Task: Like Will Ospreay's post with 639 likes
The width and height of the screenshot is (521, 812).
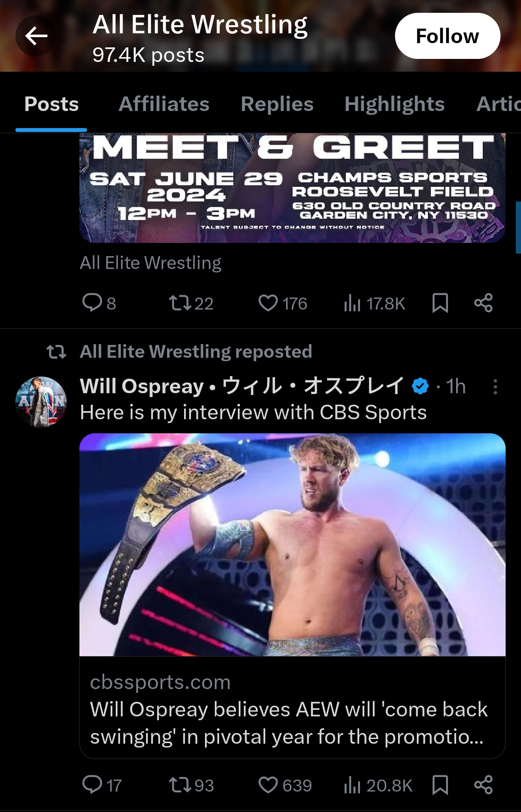Action: 285,785
